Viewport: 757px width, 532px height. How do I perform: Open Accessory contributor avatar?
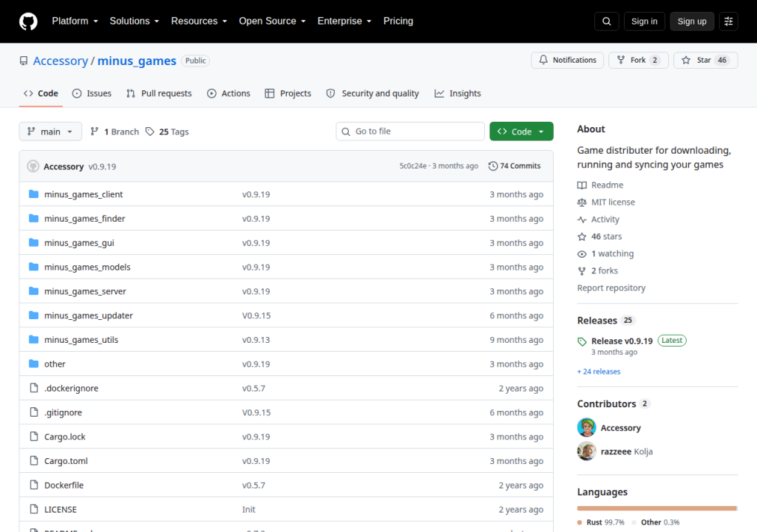point(586,427)
